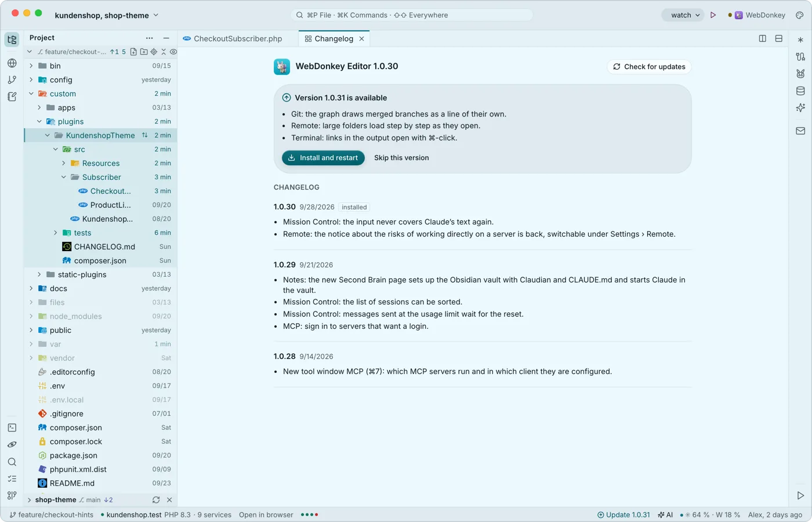Viewport: 812px width, 522px height.
Task: Close the Changelog tab
Action: pos(362,38)
